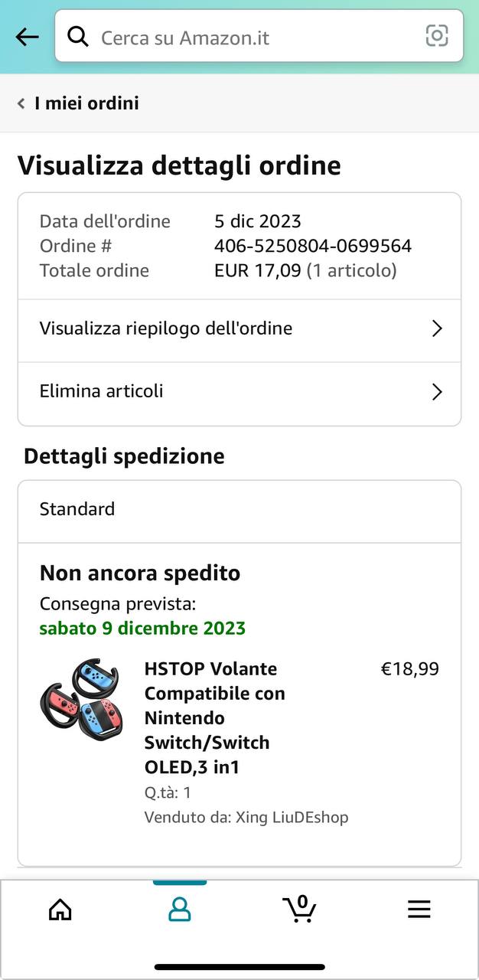The image size is (479, 980).
Task: Open the account profile icon
Action: (180, 909)
